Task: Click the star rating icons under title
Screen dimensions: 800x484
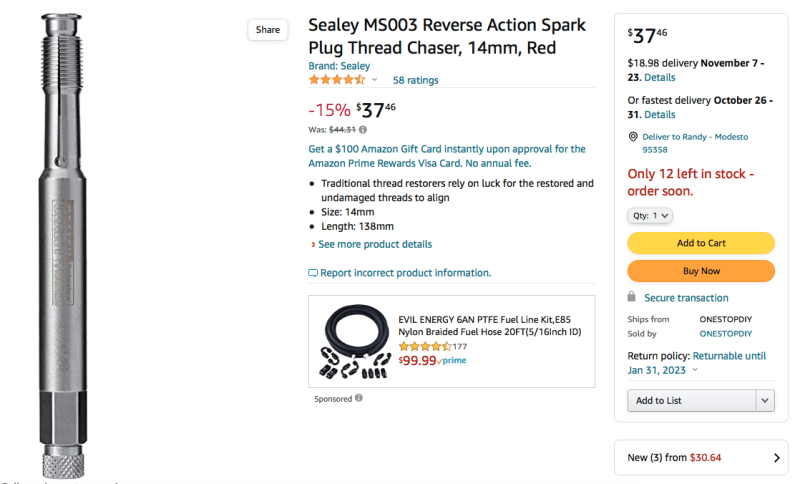Action: tap(337, 80)
